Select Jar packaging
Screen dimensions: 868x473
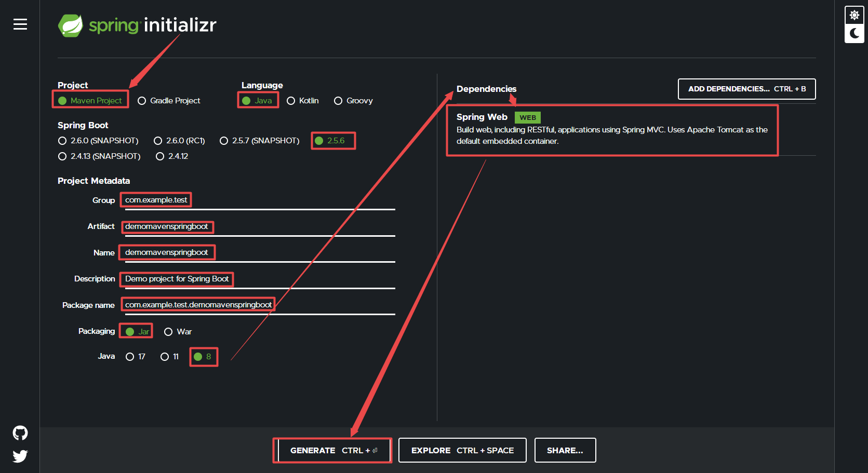[x=138, y=332]
